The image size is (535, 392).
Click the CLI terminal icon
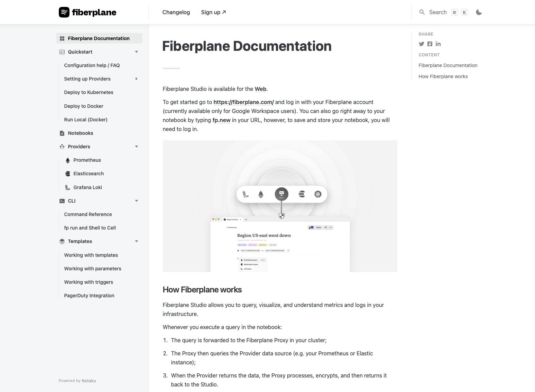click(62, 201)
